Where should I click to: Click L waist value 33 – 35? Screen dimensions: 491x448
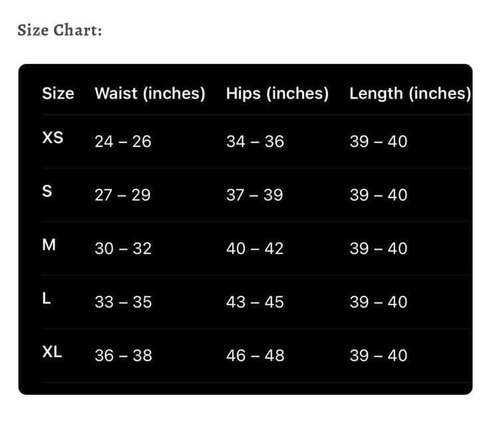[123, 302]
